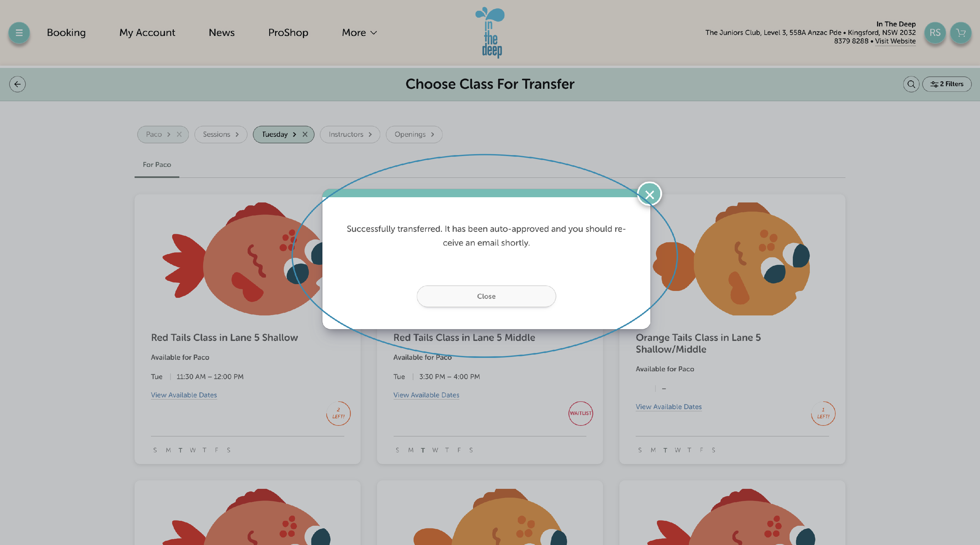Click the back arrow icon
Screen dimensions: 980x545
point(18,84)
